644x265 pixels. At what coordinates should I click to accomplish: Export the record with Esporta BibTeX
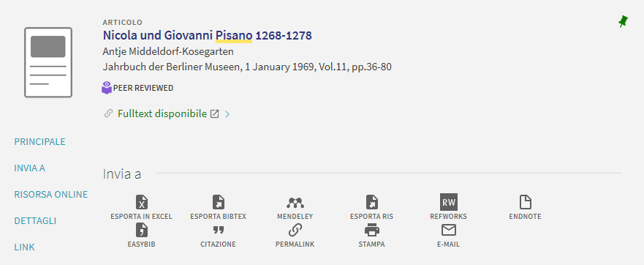[218, 203]
